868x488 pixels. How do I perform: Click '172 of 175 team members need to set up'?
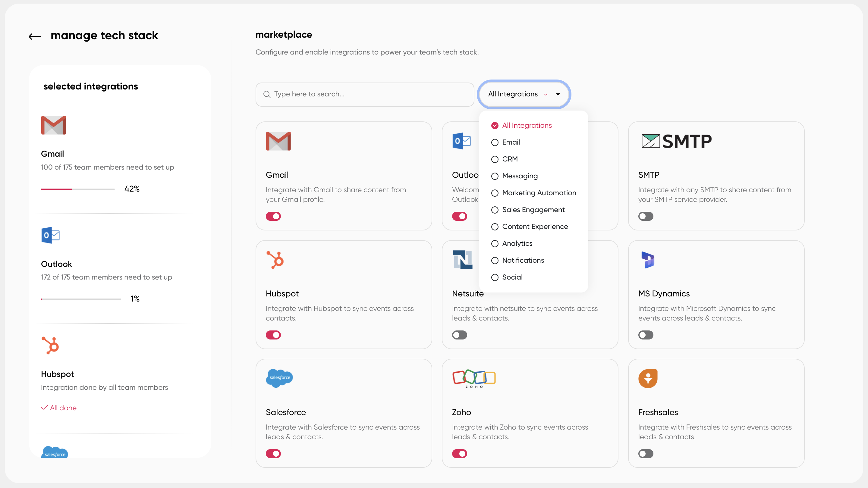click(106, 277)
